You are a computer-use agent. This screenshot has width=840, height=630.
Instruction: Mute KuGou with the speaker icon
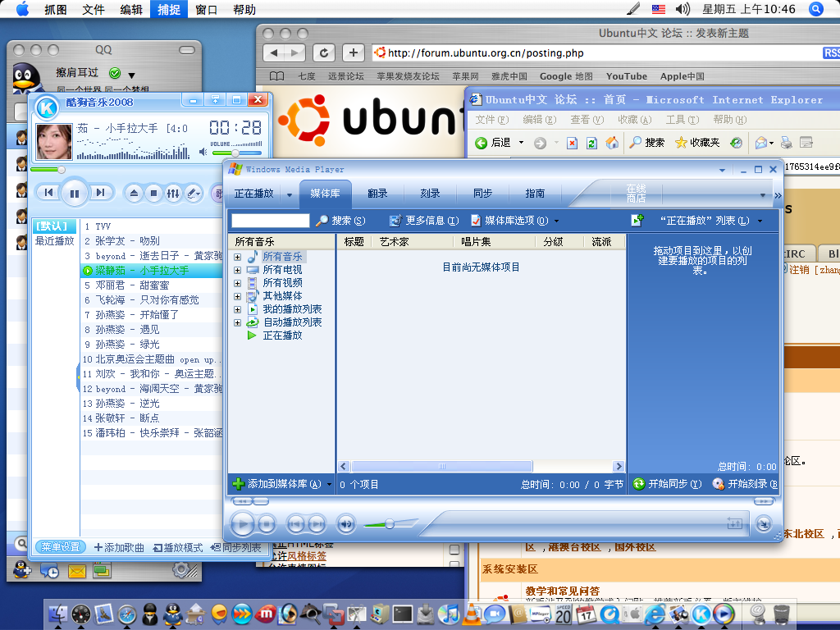tap(203, 152)
